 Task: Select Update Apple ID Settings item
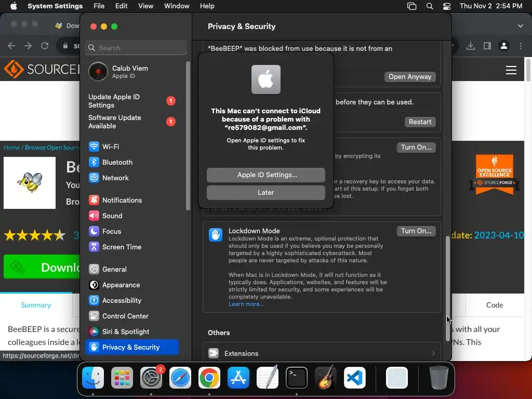132,101
